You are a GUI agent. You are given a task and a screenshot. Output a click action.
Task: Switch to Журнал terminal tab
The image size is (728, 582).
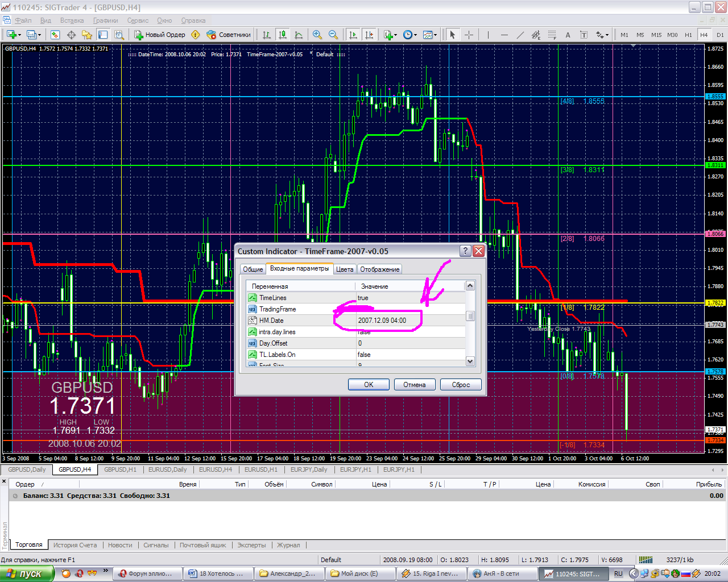(288, 545)
